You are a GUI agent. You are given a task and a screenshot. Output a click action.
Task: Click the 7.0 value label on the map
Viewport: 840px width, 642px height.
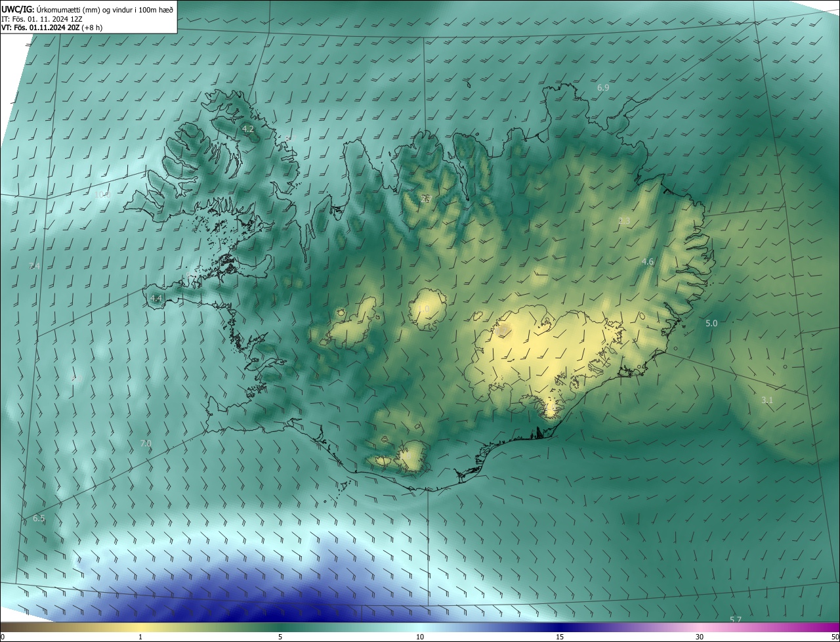(146, 444)
